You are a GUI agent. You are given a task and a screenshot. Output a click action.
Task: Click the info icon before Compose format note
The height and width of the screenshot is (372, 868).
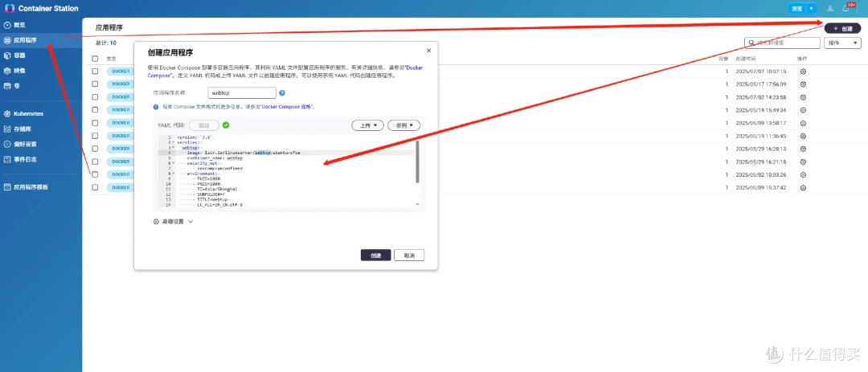point(156,107)
